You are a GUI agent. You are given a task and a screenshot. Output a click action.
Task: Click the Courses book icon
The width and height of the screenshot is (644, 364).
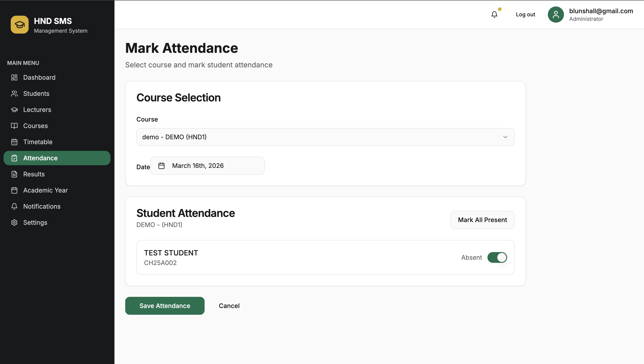(14, 126)
